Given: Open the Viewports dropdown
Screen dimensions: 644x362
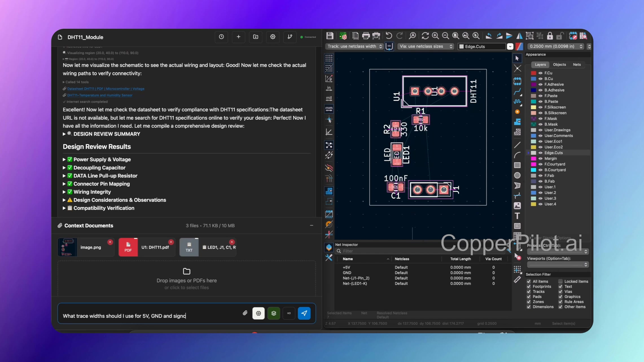Looking at the screenshot, I should pyautogui.click(x=557, y=264).
